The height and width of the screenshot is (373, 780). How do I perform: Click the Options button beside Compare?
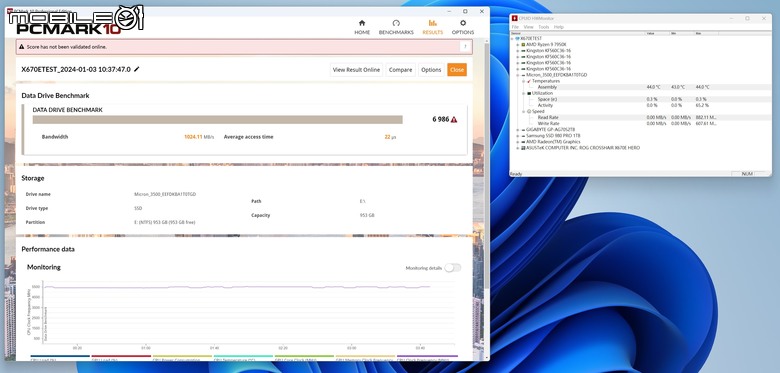tap(431, 70)
